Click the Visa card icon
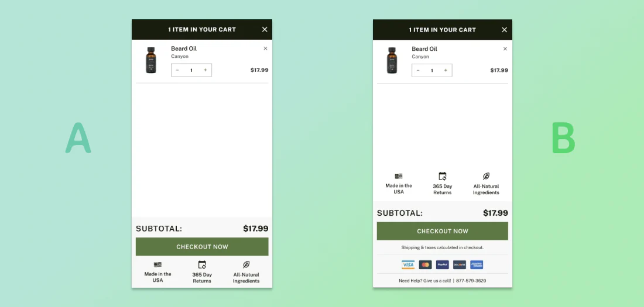The image size is (644, 307). [408, 265]
